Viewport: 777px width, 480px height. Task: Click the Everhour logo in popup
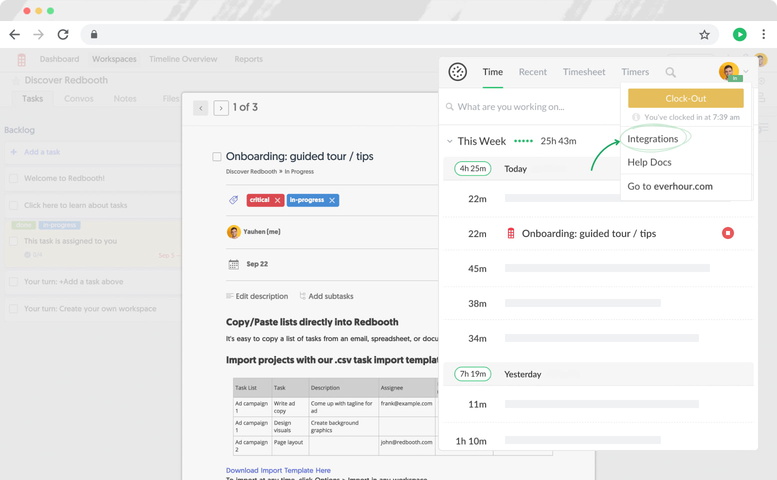(x=457, y=72)
